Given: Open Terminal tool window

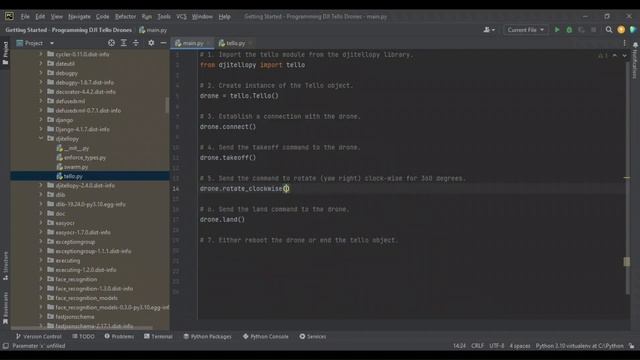Looking at the screenshot, I should tap(158, 336).
